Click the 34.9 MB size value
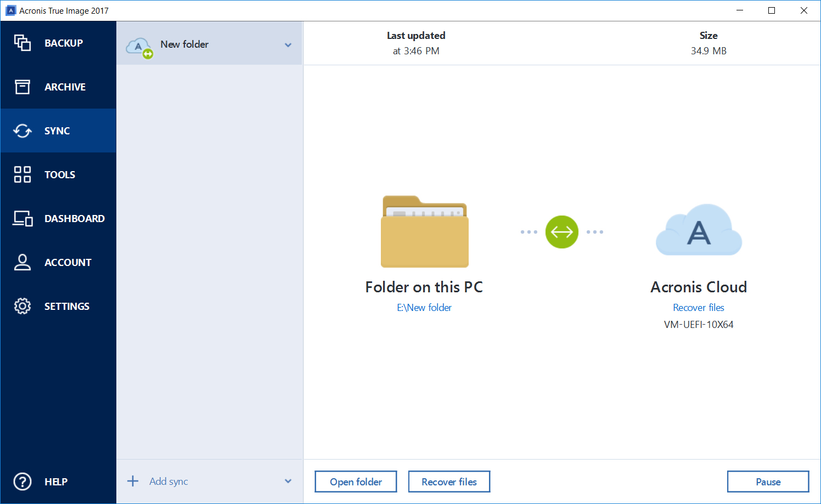 pos(708,51)
